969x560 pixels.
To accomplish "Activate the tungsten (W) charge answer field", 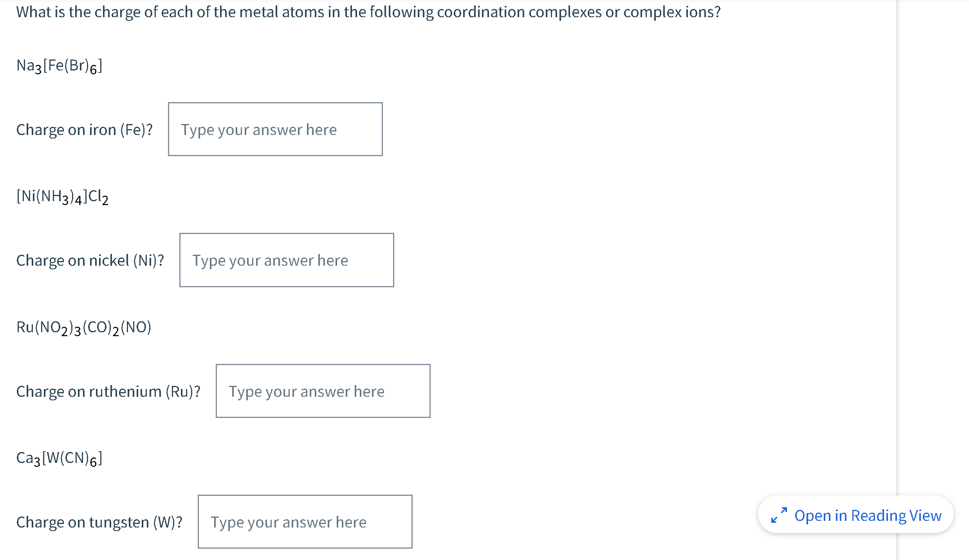I will click(x=305, y=522).
